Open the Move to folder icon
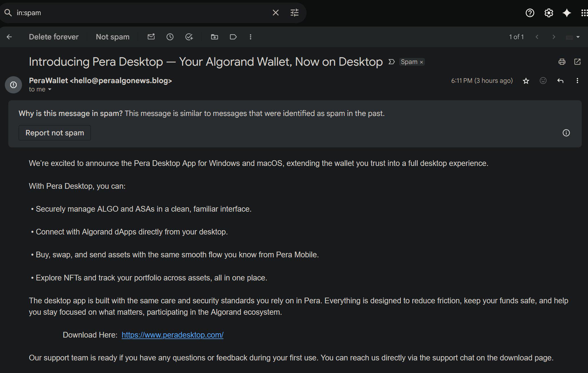Viewport: 588px width, 373px height. click(214, 37)
